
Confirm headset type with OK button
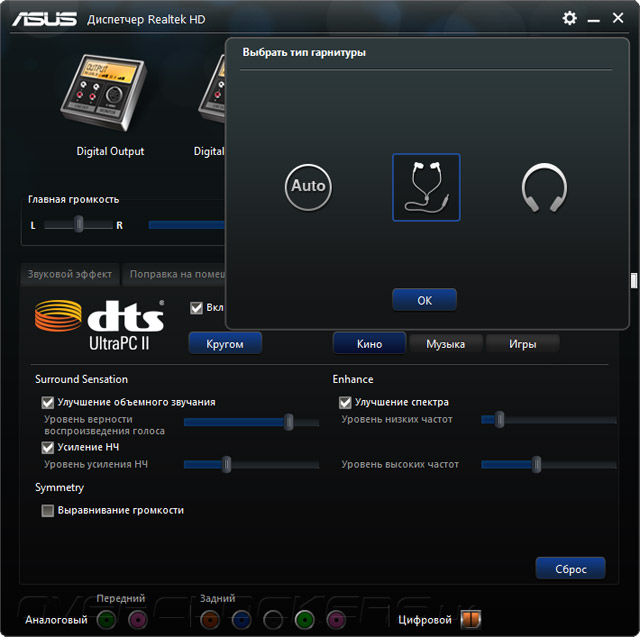[x=424, y=300]
